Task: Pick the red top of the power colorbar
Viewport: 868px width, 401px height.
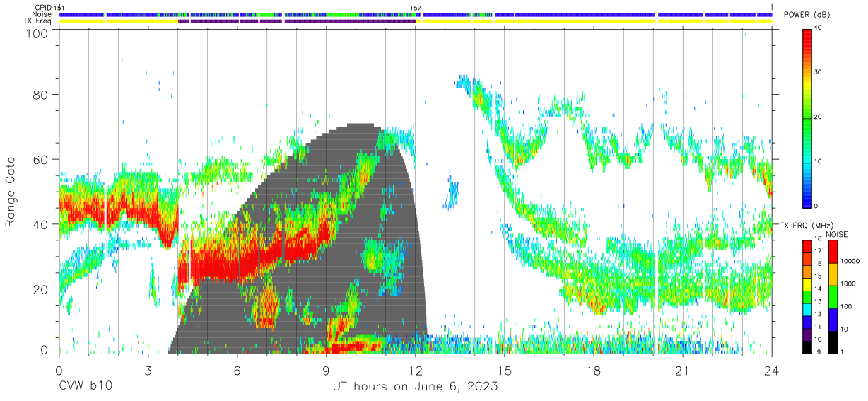Action: point(807,35)
